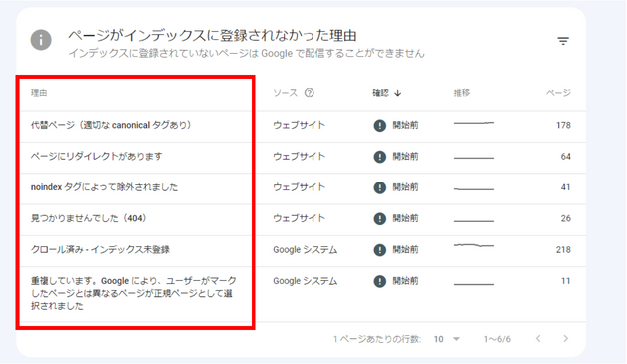Click status icon in noindex row
627x364 pixels.
pos(379,187)
